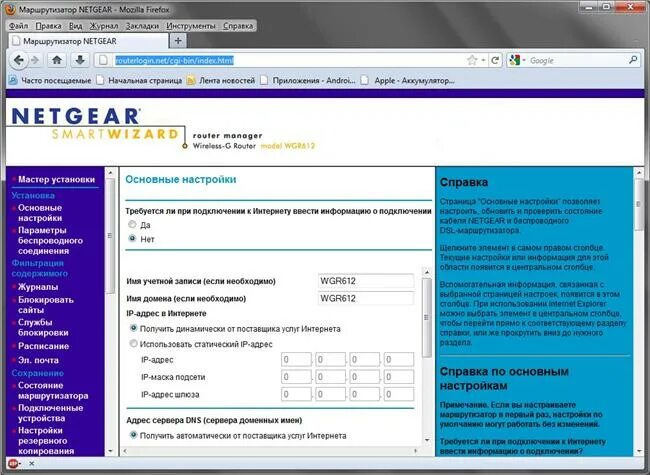
Task: Click the sidebar menu vertical scrollbar thumb
Action: tap(110, 235)
